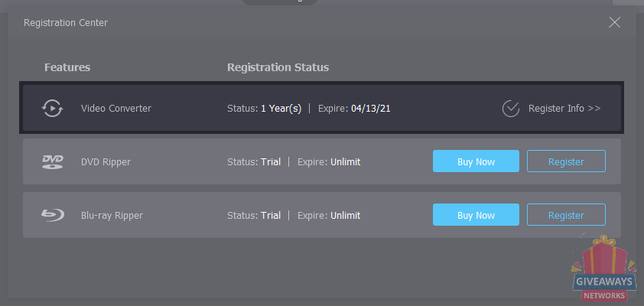Click the Giveaways Networks gift box logo

click(x=603, y=268)
